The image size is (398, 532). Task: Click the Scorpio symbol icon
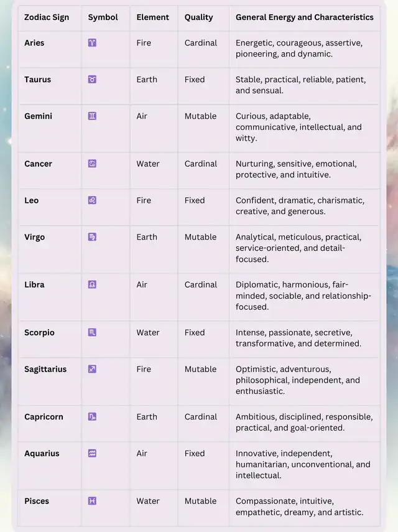[x=92, y=332]
